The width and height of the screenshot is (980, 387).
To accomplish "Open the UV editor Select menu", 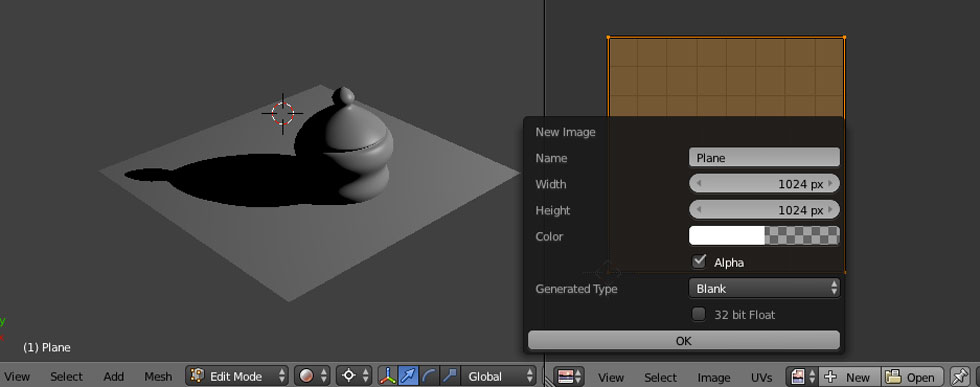I will pos(661,378).
